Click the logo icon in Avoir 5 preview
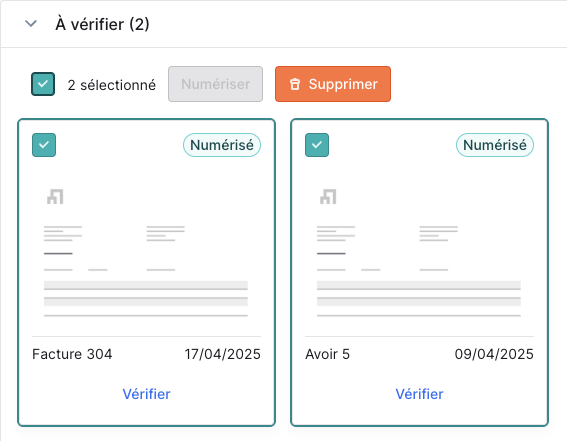The width and height of the screenshot is (567, 441). pyautogui.click(x=328, y=197)
